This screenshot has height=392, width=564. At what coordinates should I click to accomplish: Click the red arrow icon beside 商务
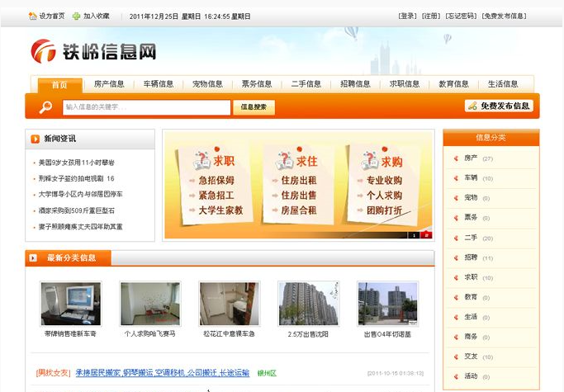click(x=456, y=337)
